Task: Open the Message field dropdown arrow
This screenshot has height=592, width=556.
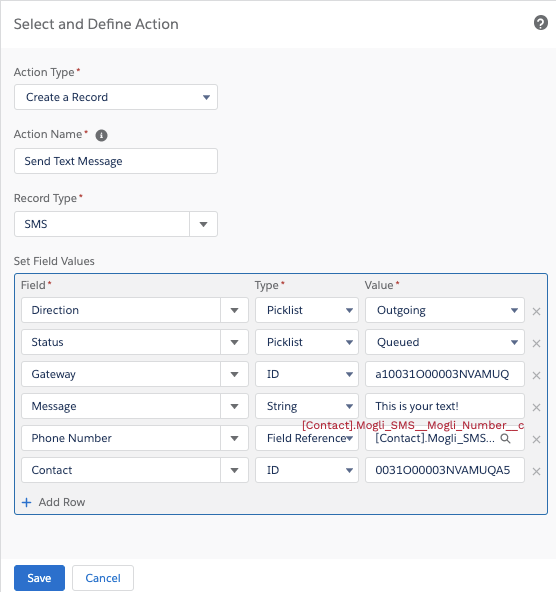Action: tap(234, 406)
